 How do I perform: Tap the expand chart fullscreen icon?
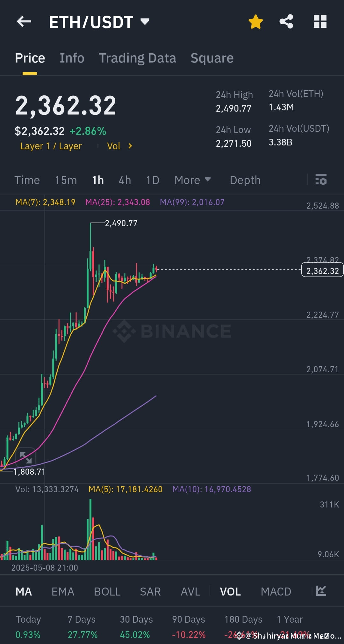pyautogui.click(x=25, y=457)
